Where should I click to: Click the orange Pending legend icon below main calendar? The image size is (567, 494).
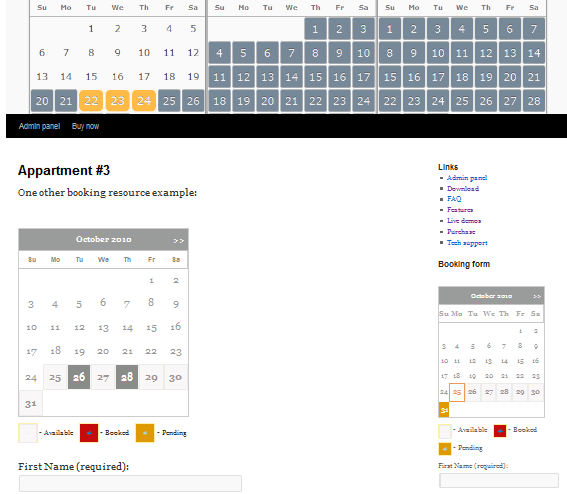145,433
